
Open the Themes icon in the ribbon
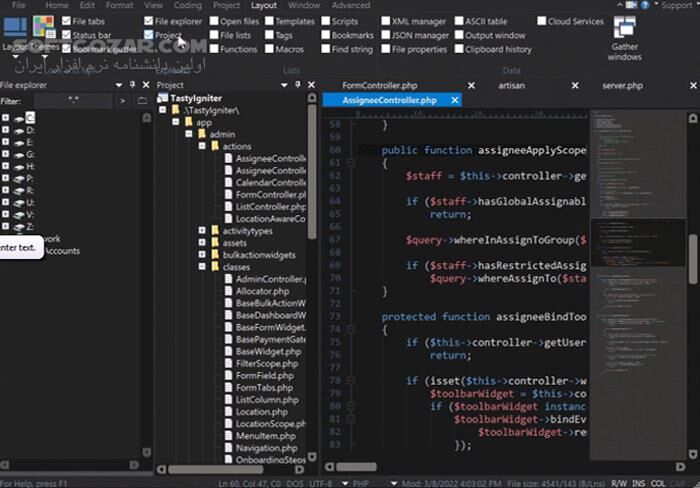pos(44,27)
